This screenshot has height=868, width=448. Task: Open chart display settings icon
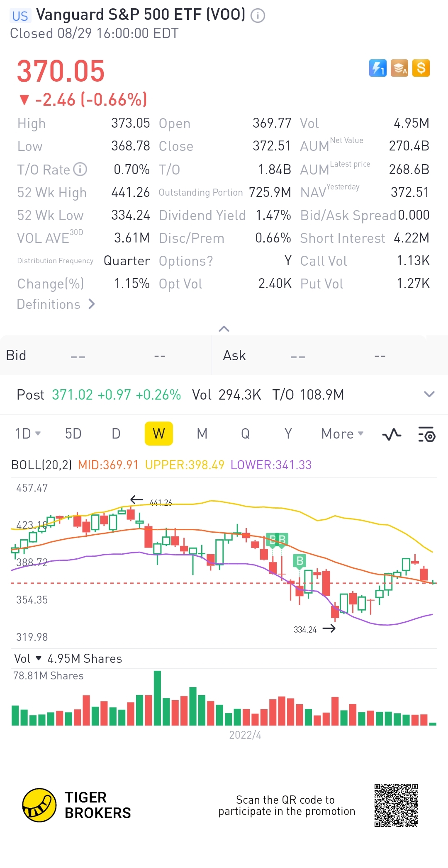click(426, 434)
